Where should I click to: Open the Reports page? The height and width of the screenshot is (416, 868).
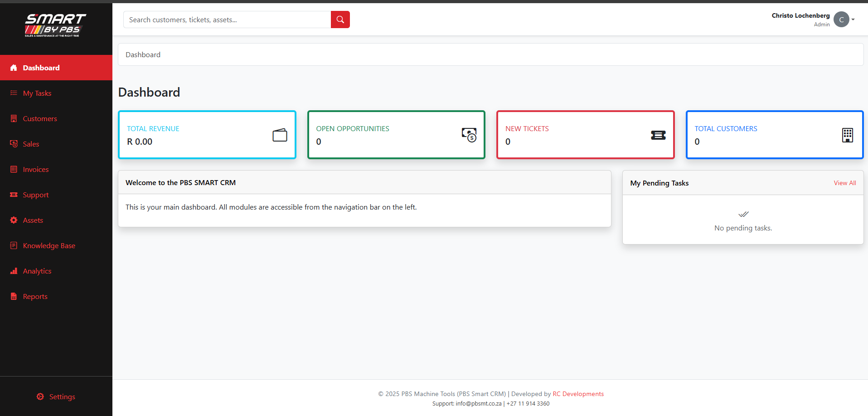click(x=56, y=296)
